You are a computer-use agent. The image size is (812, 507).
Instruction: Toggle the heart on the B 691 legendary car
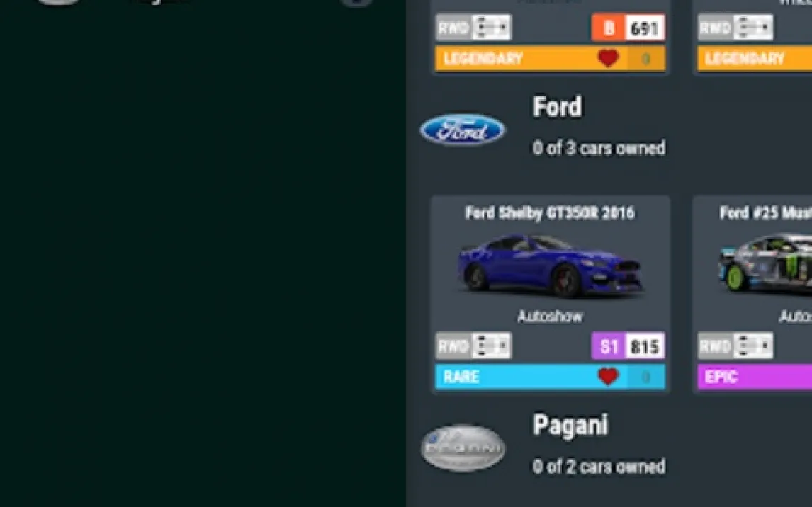(x=608, y=58)
